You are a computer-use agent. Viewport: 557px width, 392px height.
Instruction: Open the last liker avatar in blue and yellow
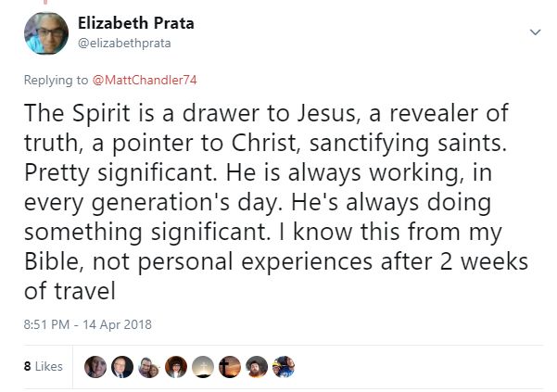pos(284,366)
